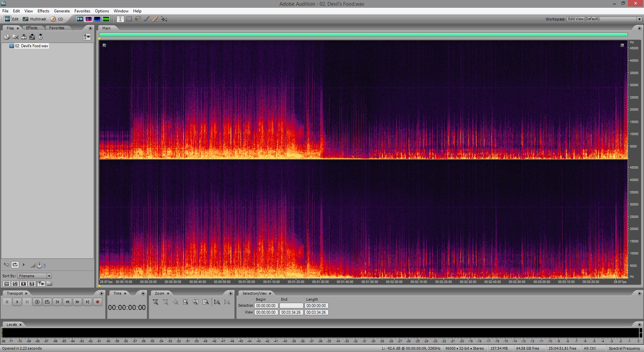Close selected file in Files panel

tap(15, 37)
